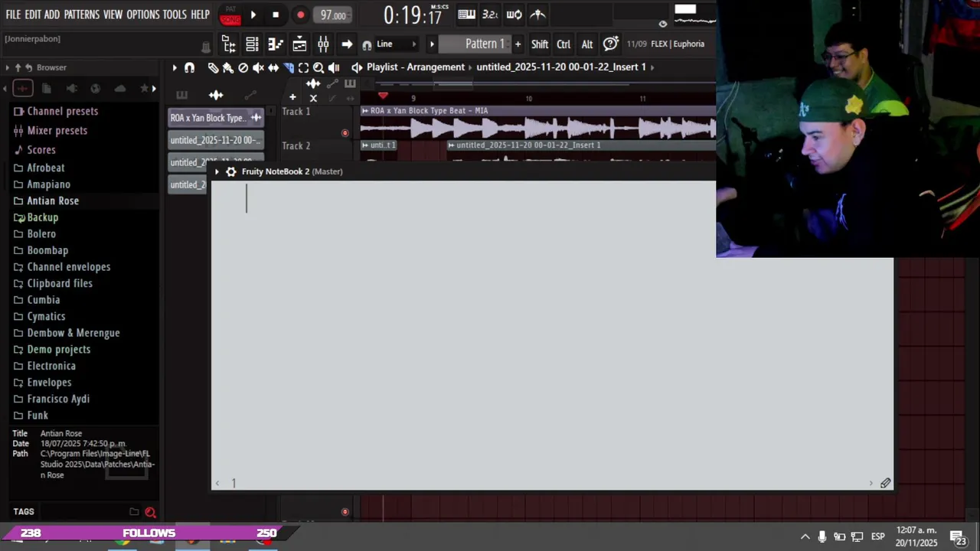Open the OPTIONS menu

[x=142, y=15]
